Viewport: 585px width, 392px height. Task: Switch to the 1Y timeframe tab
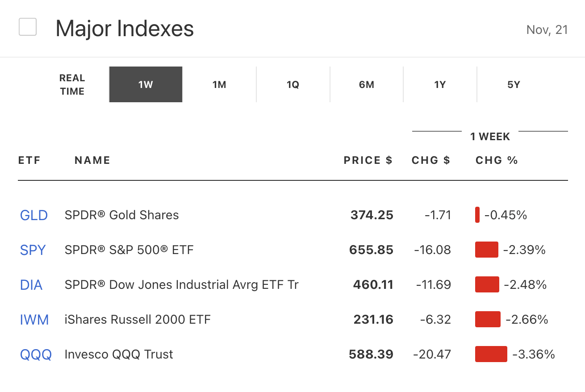coord(440,84)
